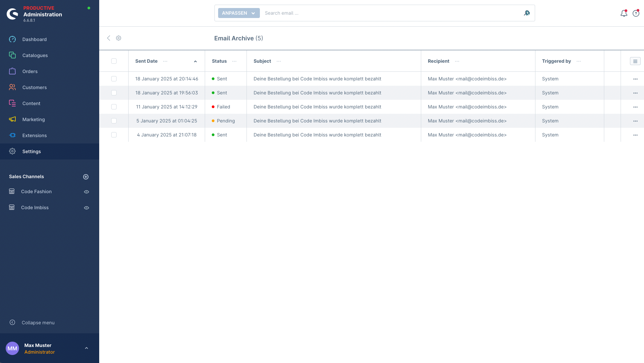Open the Dashboard gauge icon
Screen dimensions: 644x363
pos(12,39)
